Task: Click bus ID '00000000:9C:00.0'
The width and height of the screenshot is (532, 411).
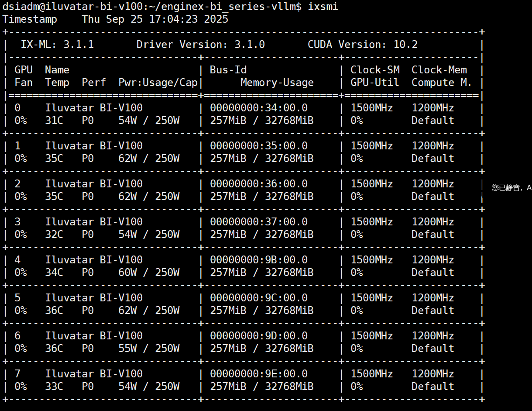Action: pyautogui.click(x=259, y=298)
